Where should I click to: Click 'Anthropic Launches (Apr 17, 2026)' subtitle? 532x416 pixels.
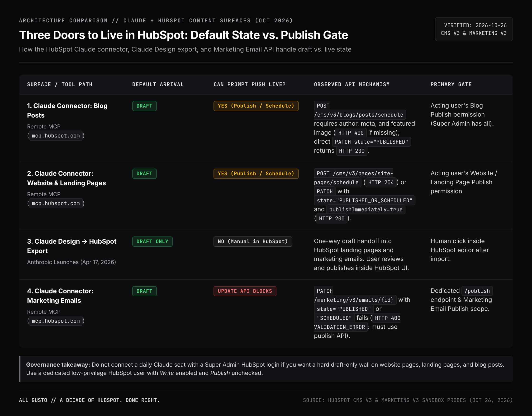click(x=71, y=262)
